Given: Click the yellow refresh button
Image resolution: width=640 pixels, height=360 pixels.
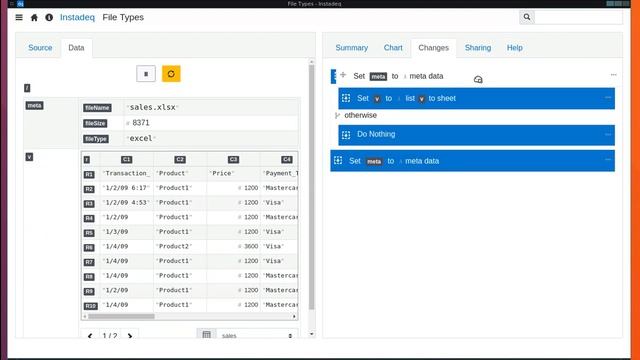Looking at the screenshot, I should tap(171, 74).
